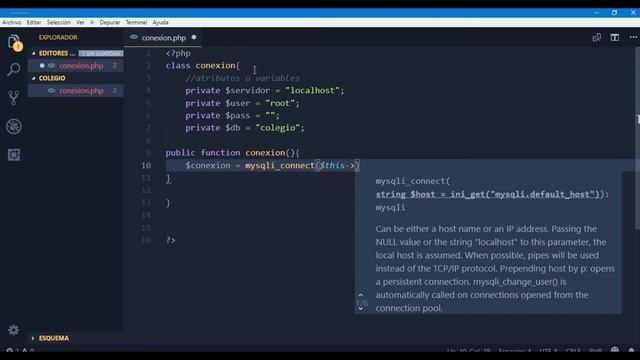Click inside mysqli_connect parentheses after $this->
640x360 pixels.
[356, 165]
